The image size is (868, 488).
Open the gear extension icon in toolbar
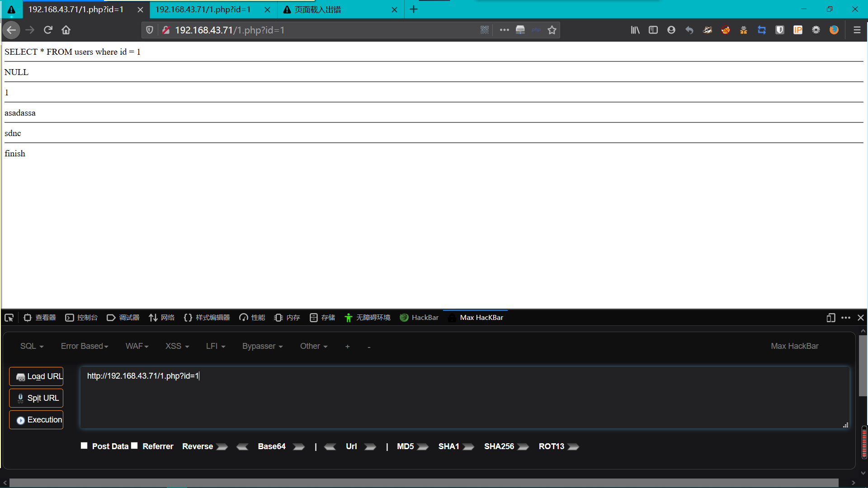pos(816,30)
